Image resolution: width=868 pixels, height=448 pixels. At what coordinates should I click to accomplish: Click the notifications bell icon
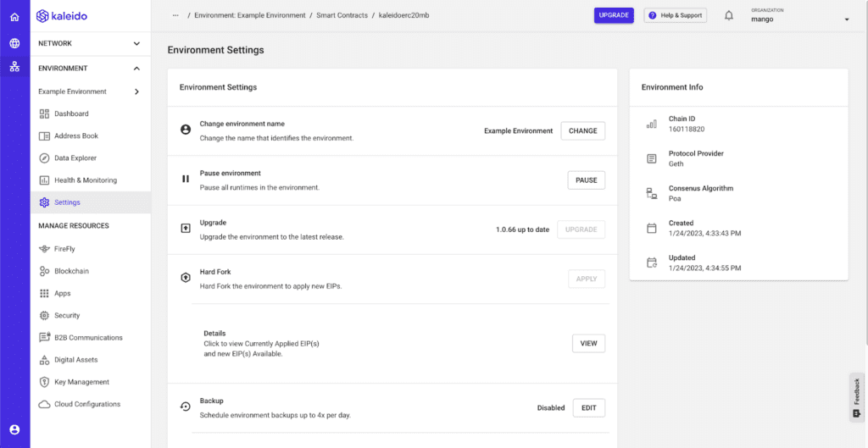(728, 15)
